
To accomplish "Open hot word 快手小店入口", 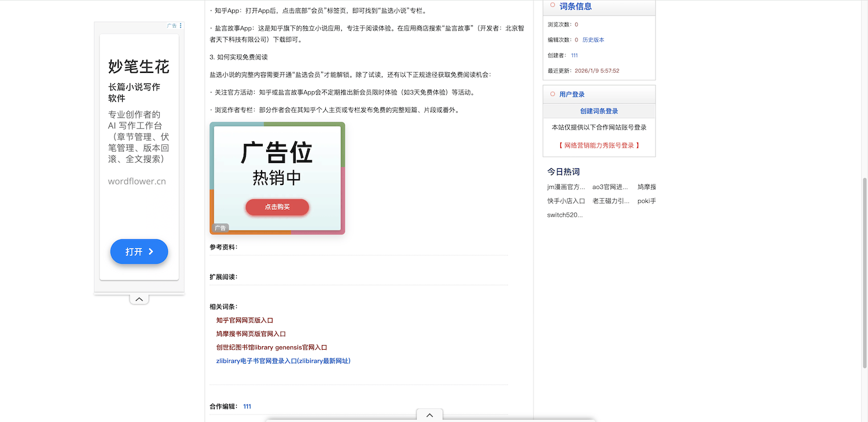I will [566, 201].
